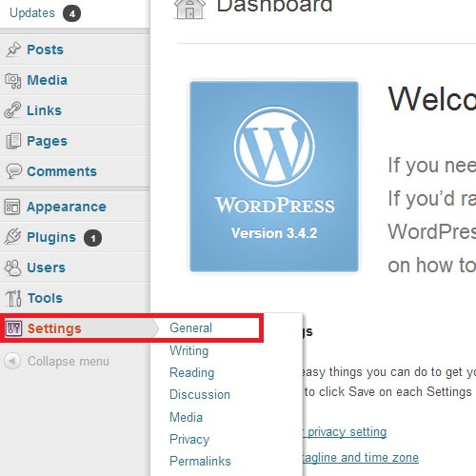Click the Dashboard house icon
This screenshot has height=476, width=476.
point(189,10)
